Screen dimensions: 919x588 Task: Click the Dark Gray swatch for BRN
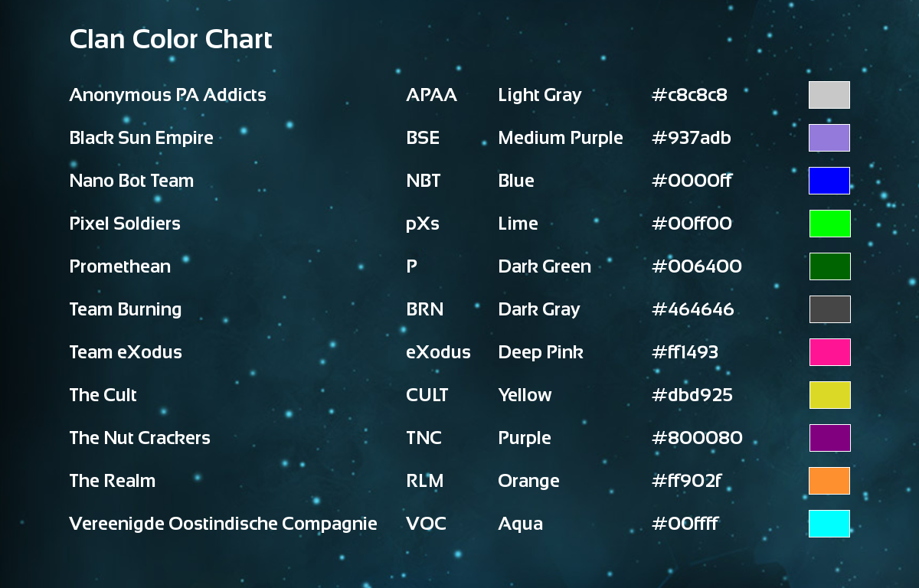coord(829,309)
